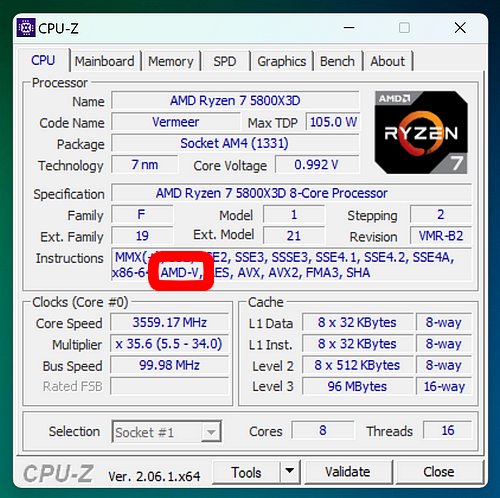This screenshot has height=498, width=500.
Task: Select the SPD tab
Action: tap(225, 61)
